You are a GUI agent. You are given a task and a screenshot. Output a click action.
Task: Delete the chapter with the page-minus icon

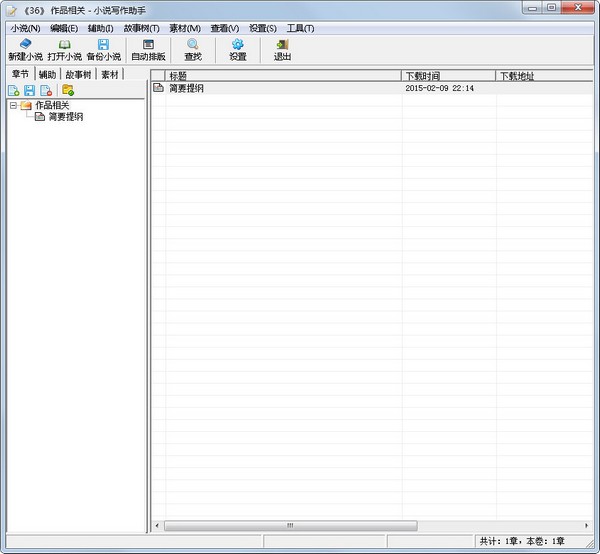(x=46, y=91)
